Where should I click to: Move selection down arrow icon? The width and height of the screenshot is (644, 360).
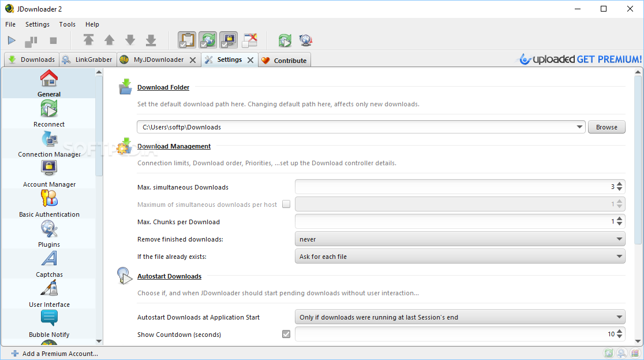pyautogui.click(x=130, y=40)
